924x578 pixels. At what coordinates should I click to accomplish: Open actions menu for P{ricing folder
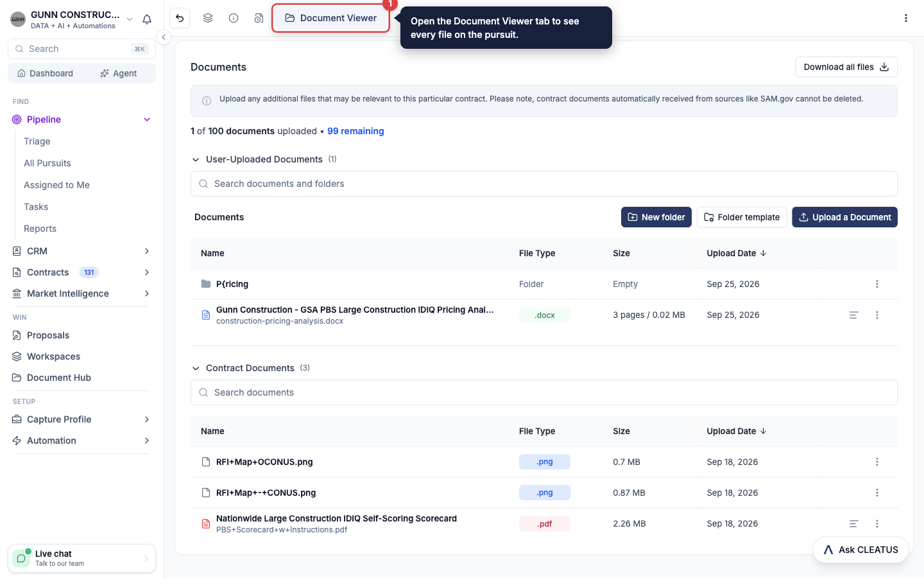877,284
